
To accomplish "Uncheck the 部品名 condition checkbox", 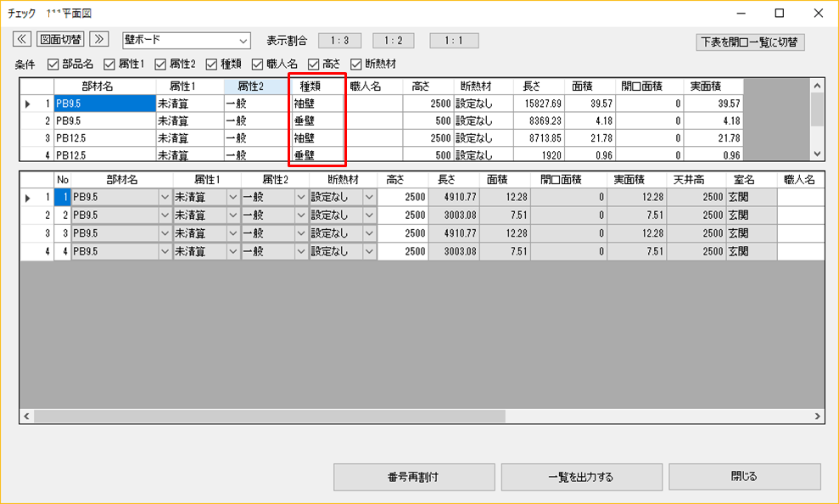I will tap(53, 64).
